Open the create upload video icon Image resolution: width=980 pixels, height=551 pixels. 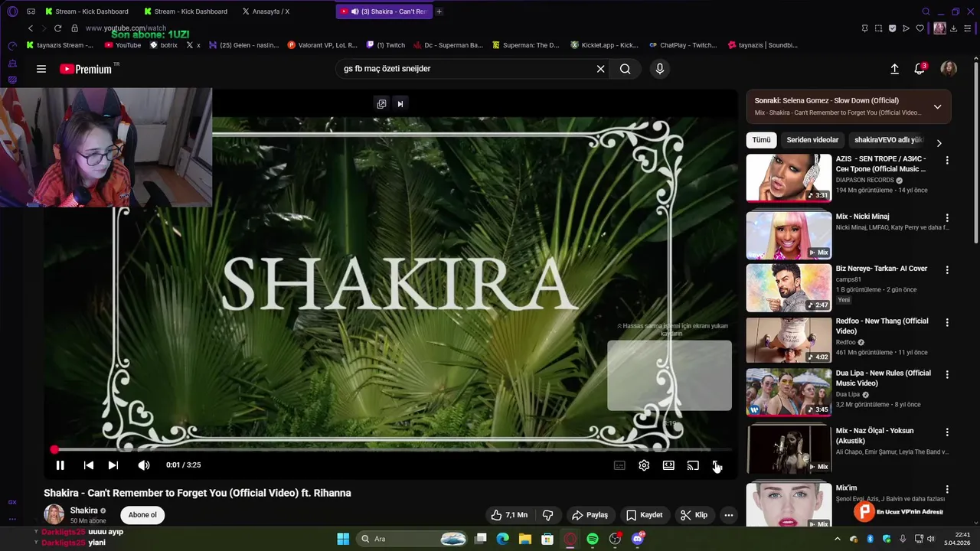coord(894,69)
